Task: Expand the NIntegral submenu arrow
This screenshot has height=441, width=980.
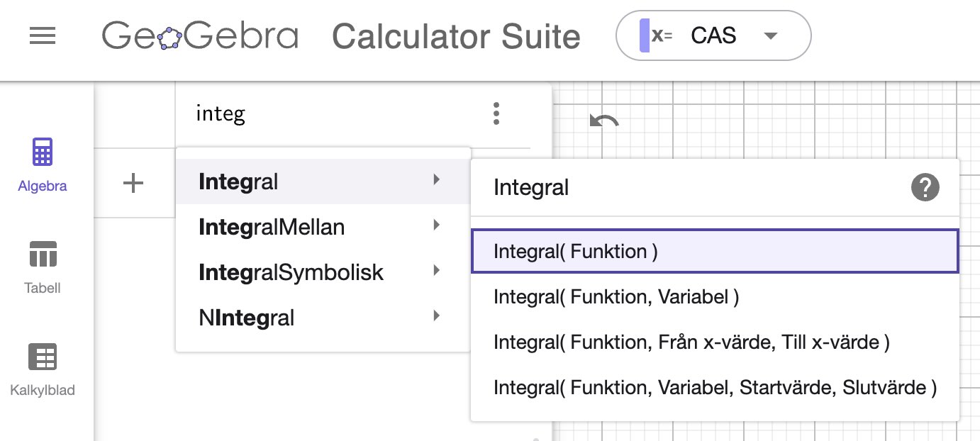Action: coord(436,318)
